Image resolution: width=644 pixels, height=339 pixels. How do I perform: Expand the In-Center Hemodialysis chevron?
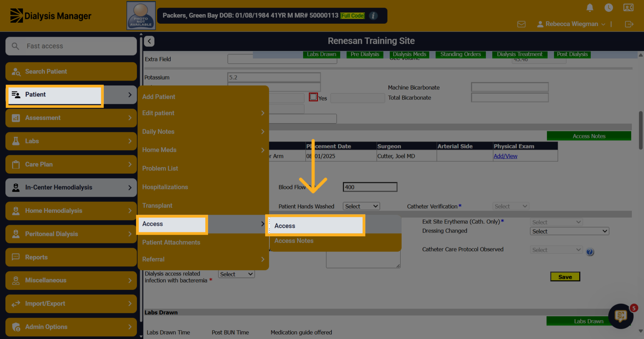(x=130, y=187)
